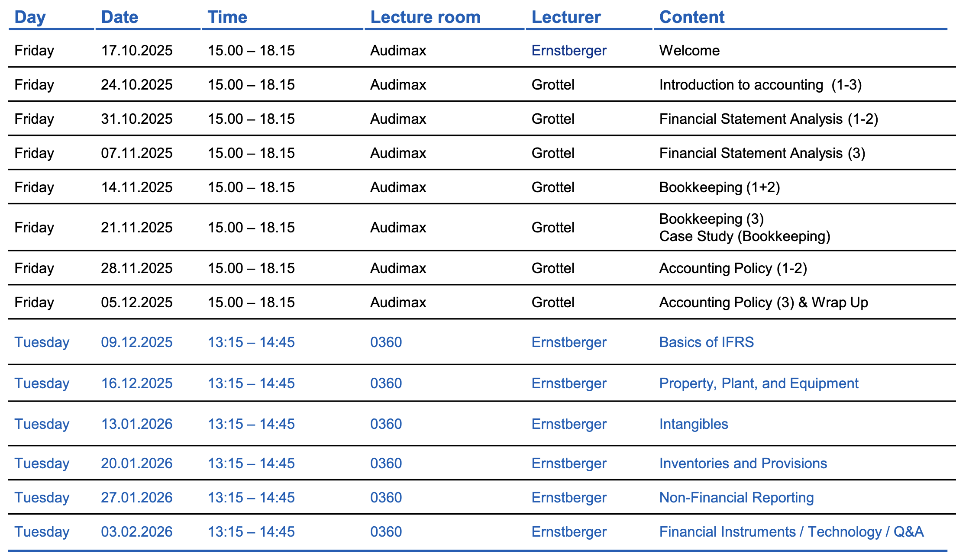
Task: Click the "Time" column header
Action: (227, 17)
